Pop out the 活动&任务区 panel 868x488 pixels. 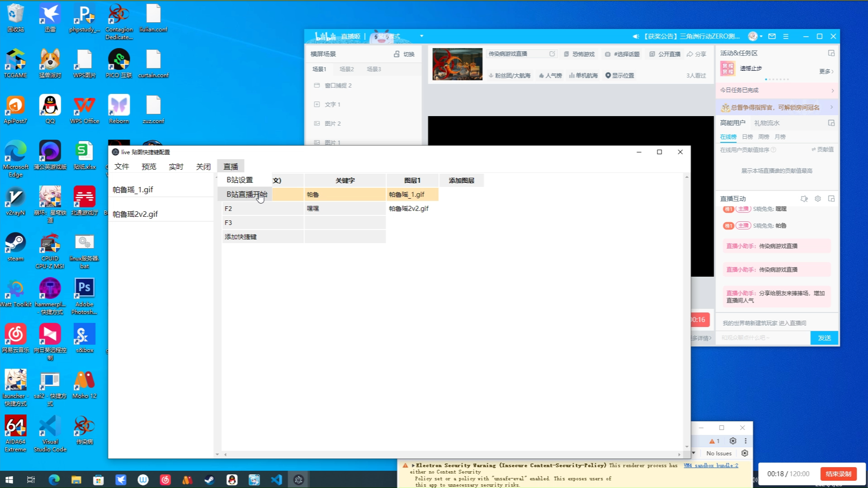pos(831,53)
